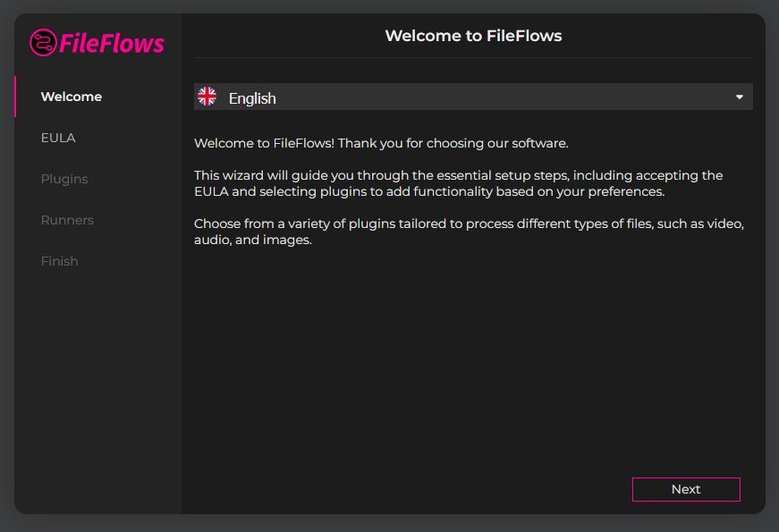Click the wizard setup steps paragraph
The height and width of the screenshot is (532, 779).
pyautogui.click(x=458, y=183)
